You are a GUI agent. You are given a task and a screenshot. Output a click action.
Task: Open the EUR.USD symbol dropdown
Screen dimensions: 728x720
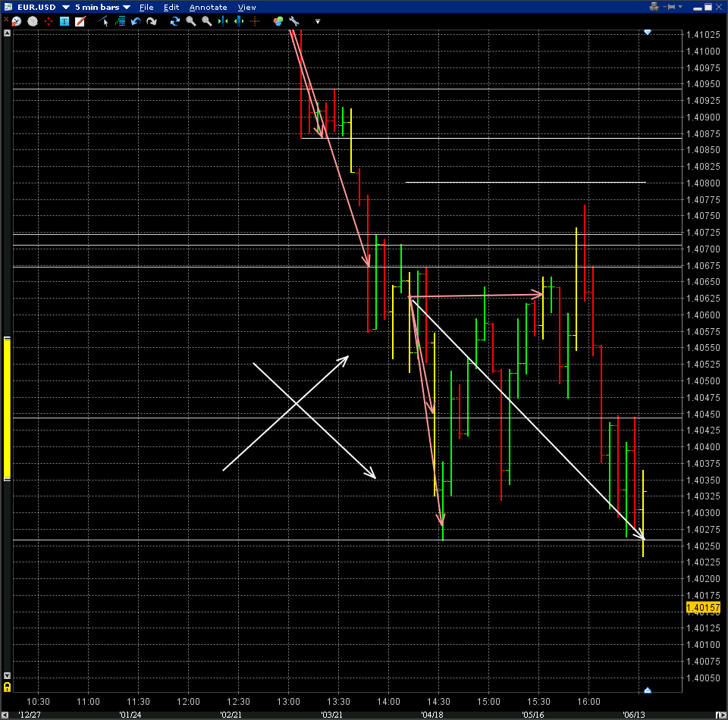65,8
